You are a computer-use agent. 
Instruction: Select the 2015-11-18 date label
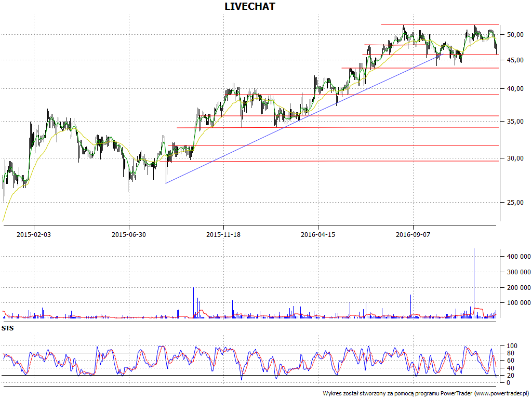coord(223,234)
